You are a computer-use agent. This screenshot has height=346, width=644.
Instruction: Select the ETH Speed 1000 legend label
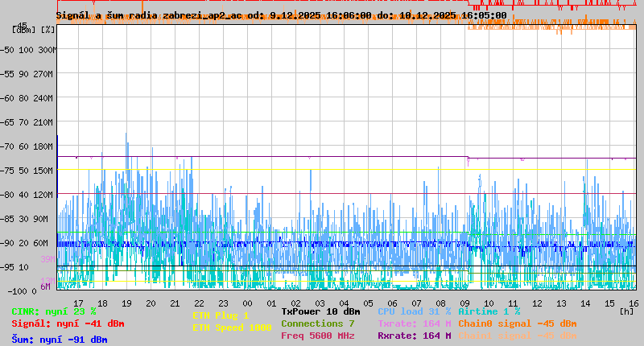(232, 327)
